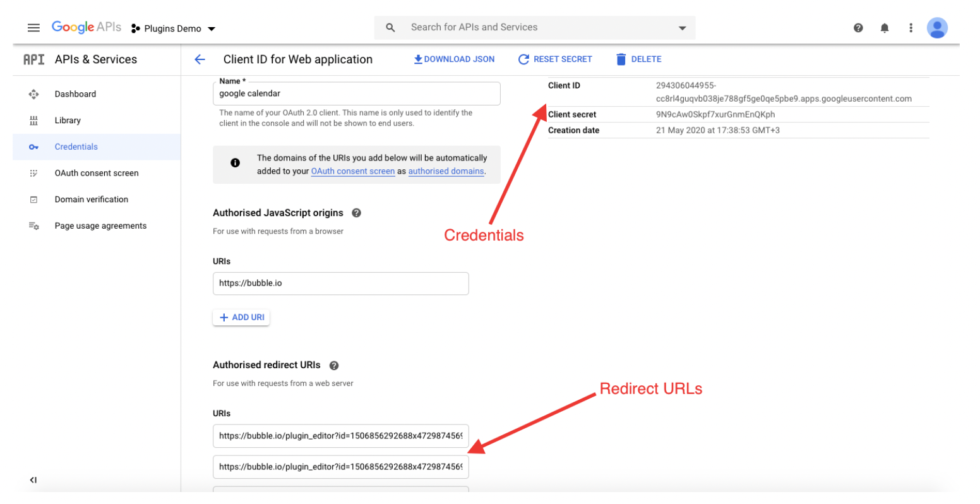Screen dimensions: 980x504
Task: Click the APIs & Services heading
Action: coord(96,59)
